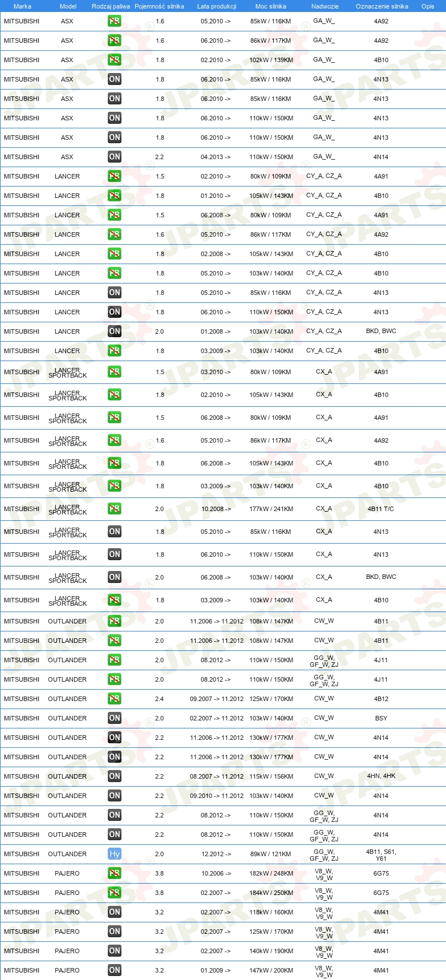
Task: Select the 09.2007 -> 11.2012 production date cell
Action: click(x=217, y=699)
